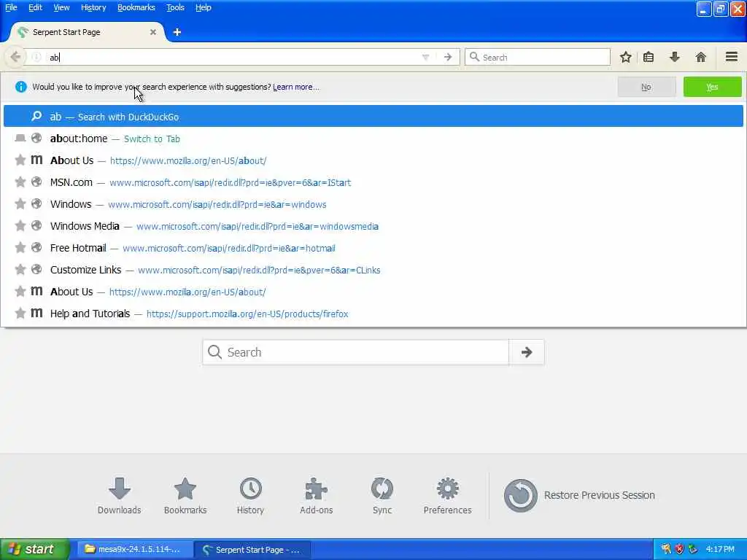
Task: Bookmark this page with star icon
Action: tap(625, 58)
